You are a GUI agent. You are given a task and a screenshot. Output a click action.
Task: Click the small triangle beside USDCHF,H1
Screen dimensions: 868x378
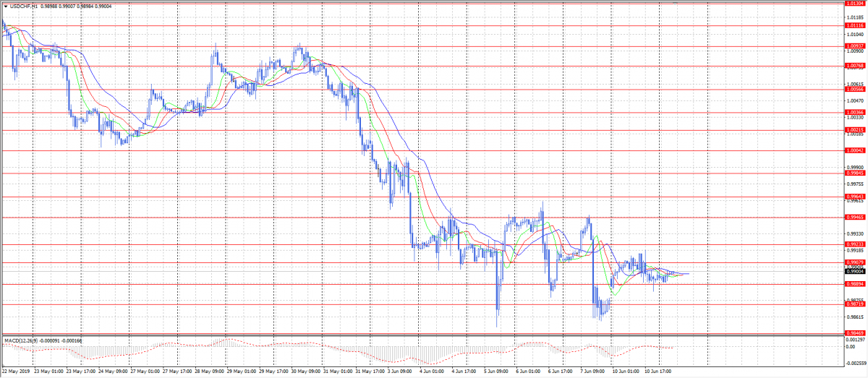click(x=5, y=7)
